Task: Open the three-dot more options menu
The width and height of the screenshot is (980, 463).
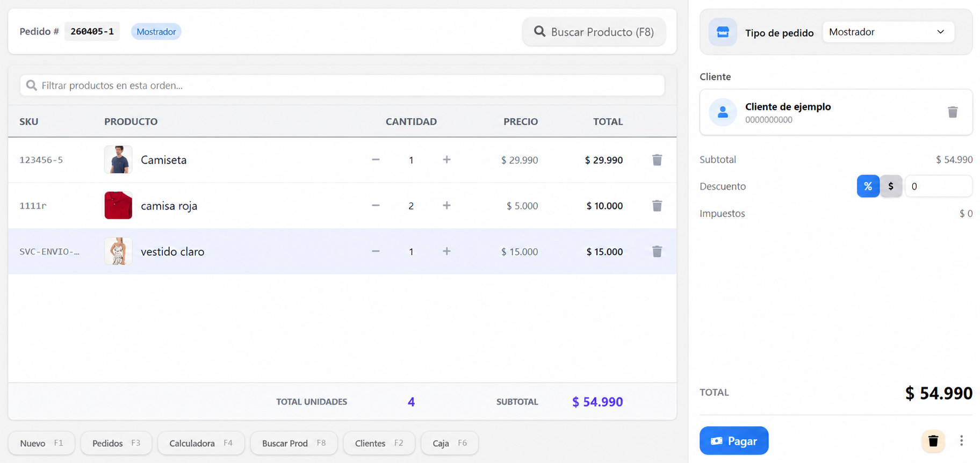Action: point(961,441)
